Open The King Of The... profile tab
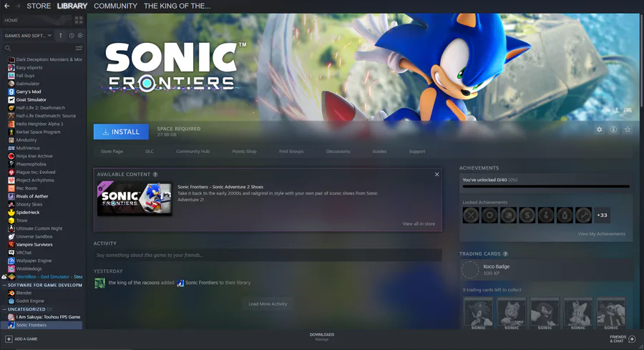This screenshot has width=644, height=350. 177,6
